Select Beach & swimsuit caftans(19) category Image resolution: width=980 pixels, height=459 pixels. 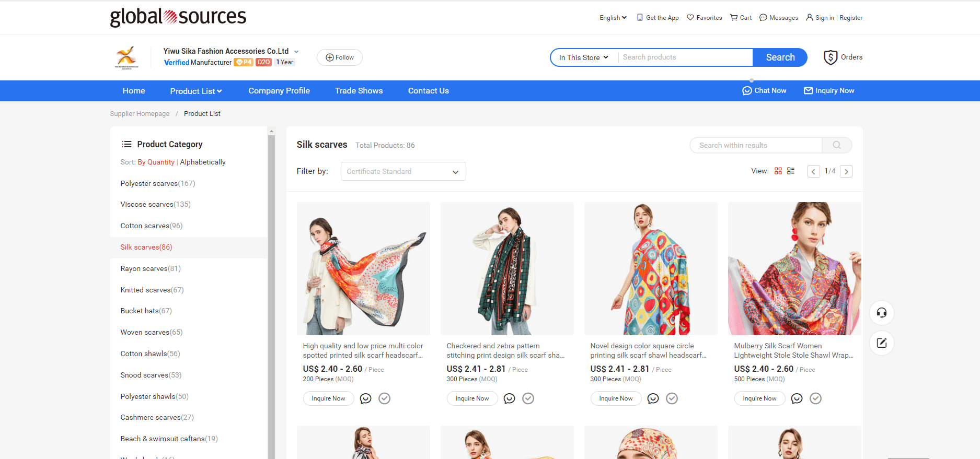click(169, 439)
